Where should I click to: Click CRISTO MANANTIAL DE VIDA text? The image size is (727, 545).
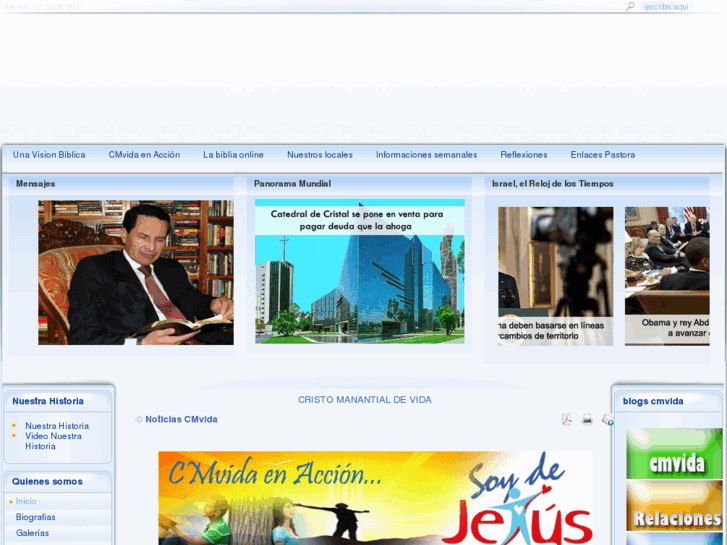pos(365,400)
